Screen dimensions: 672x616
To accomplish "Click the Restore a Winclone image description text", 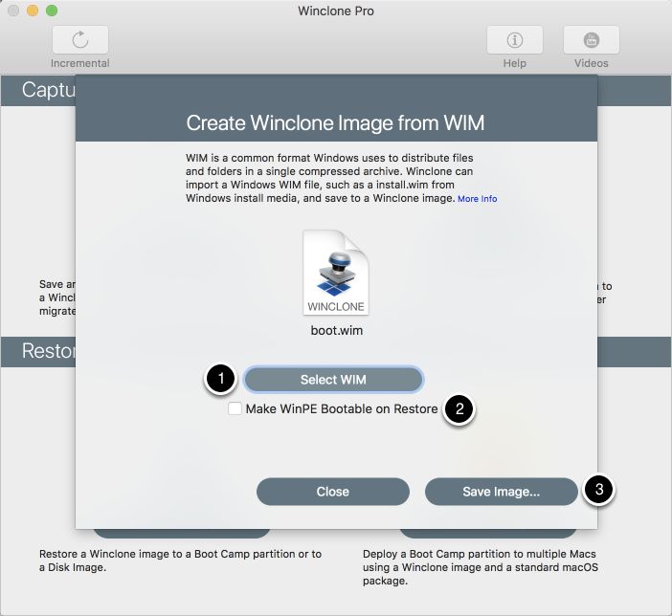I will point(180,561).
